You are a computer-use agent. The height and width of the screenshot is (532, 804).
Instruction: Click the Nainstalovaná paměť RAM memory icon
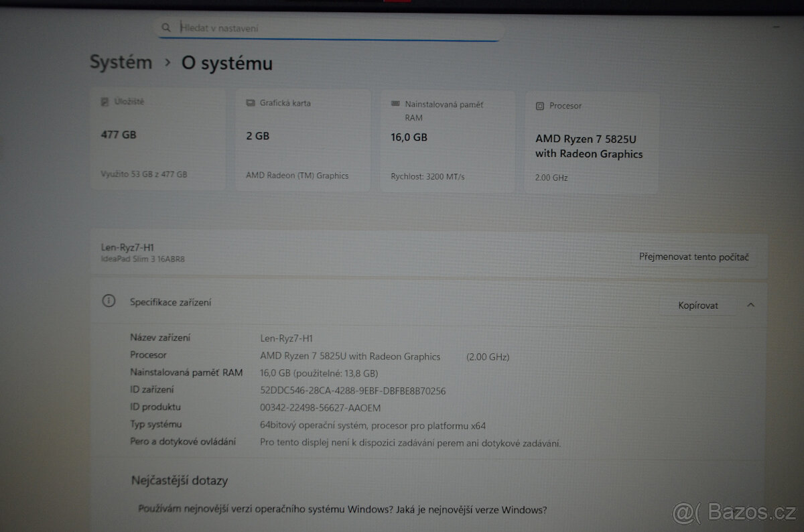[x=395, y=104]
